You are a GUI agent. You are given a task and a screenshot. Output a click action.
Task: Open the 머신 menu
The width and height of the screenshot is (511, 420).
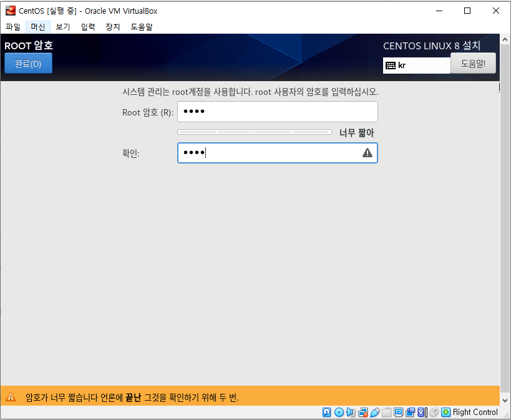tap(38, 27)
